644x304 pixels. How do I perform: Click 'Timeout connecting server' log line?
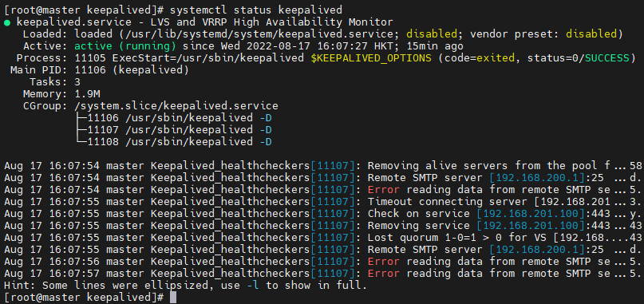323,202
